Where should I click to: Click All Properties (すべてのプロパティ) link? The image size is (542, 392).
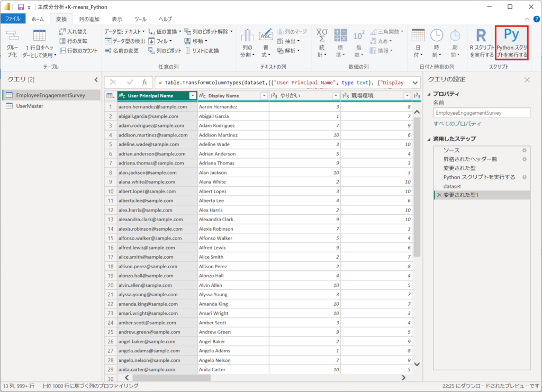[457, 124]
